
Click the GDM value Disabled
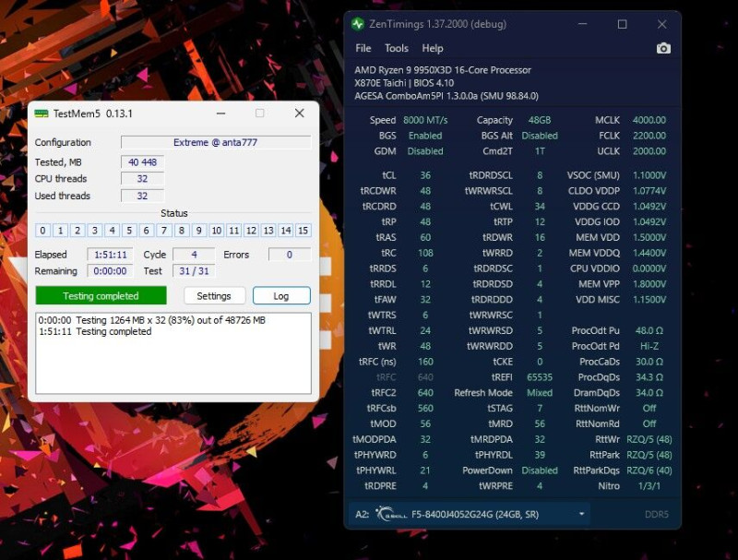point(425,151)
